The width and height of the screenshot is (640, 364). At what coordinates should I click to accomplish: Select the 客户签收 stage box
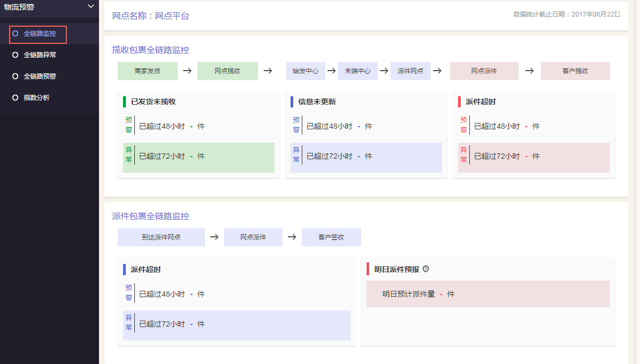[331, 237]
